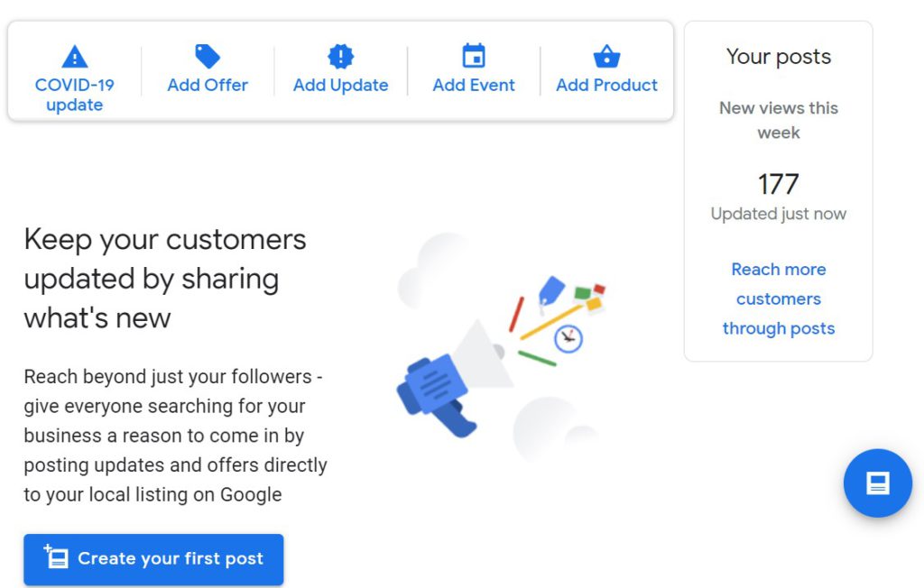This screenshot has height=588, width=924.
Task: Click the Updated just now text
Action: click(x=779, y=214)
